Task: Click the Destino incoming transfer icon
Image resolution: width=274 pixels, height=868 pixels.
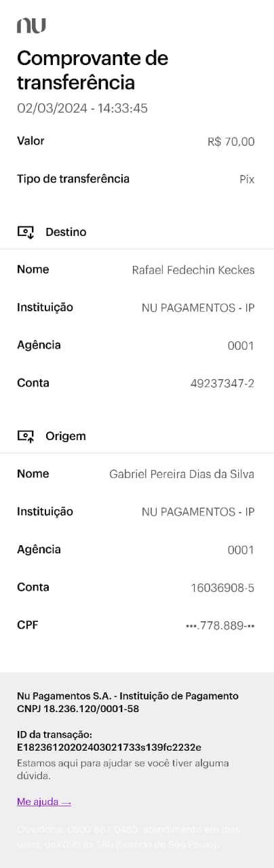Action: click(25, 232)
